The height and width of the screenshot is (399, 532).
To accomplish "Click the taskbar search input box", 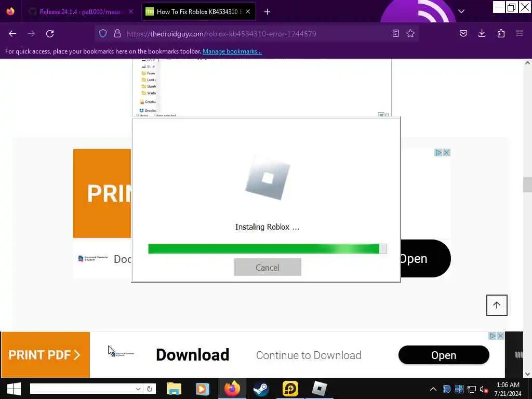I will tap(82, 389).
